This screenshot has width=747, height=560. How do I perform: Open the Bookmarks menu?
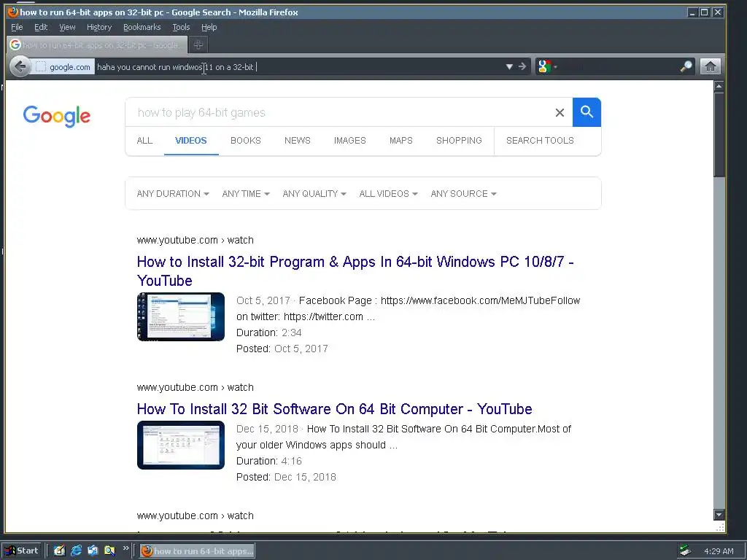coord(142,27)
